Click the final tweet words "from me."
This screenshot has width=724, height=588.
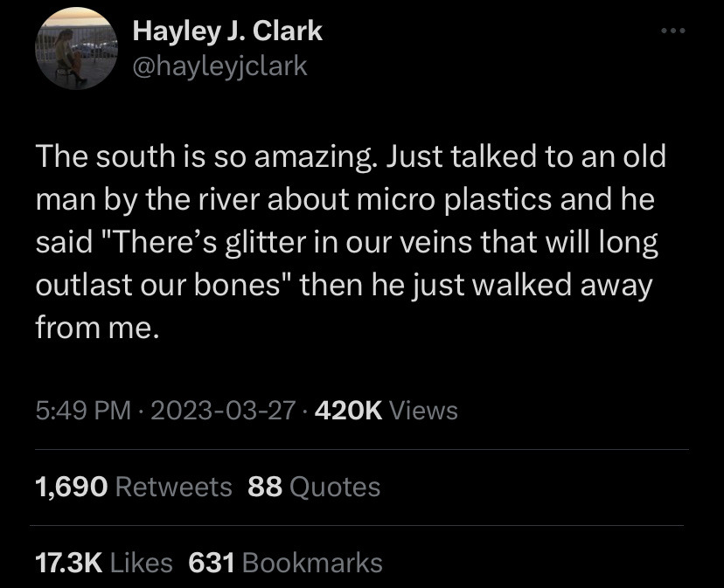coord(97,328)
